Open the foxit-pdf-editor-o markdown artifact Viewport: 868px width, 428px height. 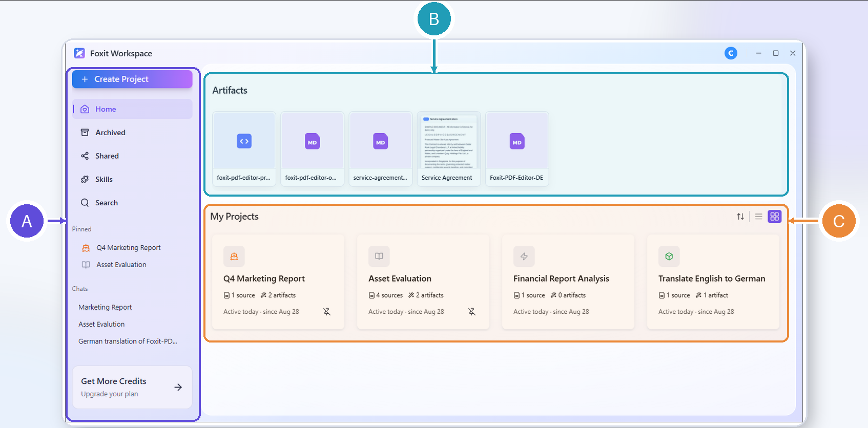pyautogui.click(x=313, y=148)
